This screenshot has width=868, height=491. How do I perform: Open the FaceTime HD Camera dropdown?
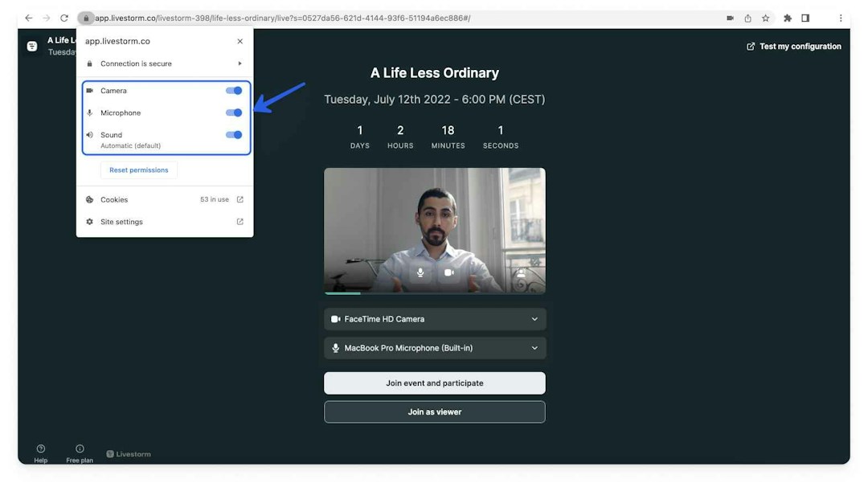[435, 319]
